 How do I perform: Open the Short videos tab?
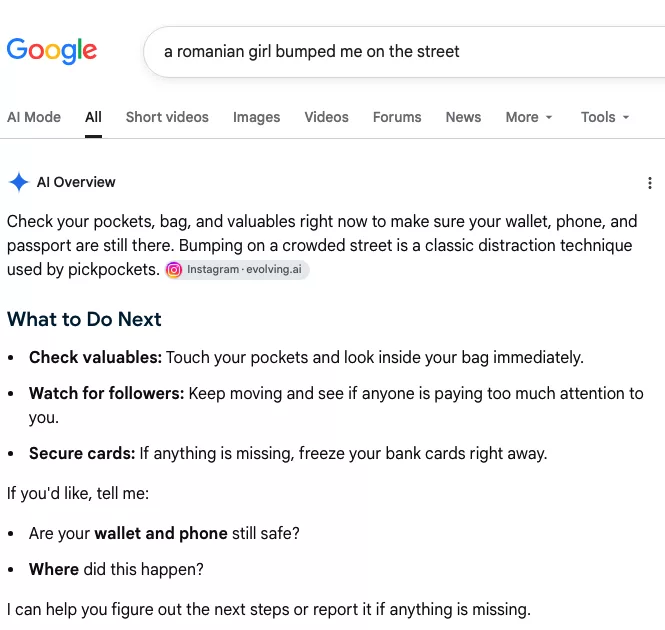(167, 117)
